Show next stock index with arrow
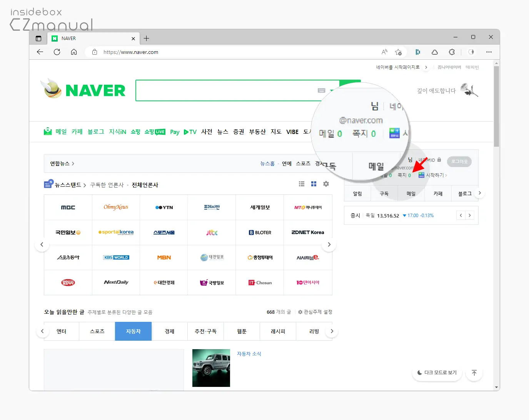The width and height of the screenshot is (529, 420). point(470,215)
